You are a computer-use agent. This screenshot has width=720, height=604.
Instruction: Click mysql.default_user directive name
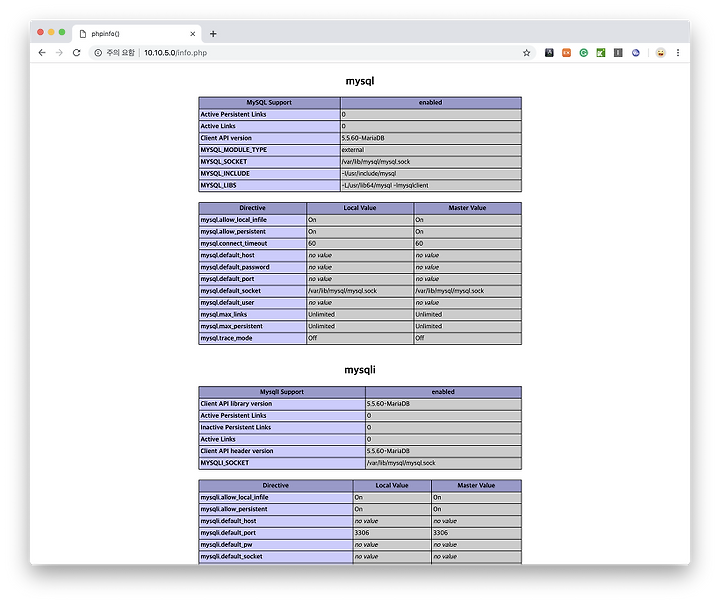click(x=227, y=303)
